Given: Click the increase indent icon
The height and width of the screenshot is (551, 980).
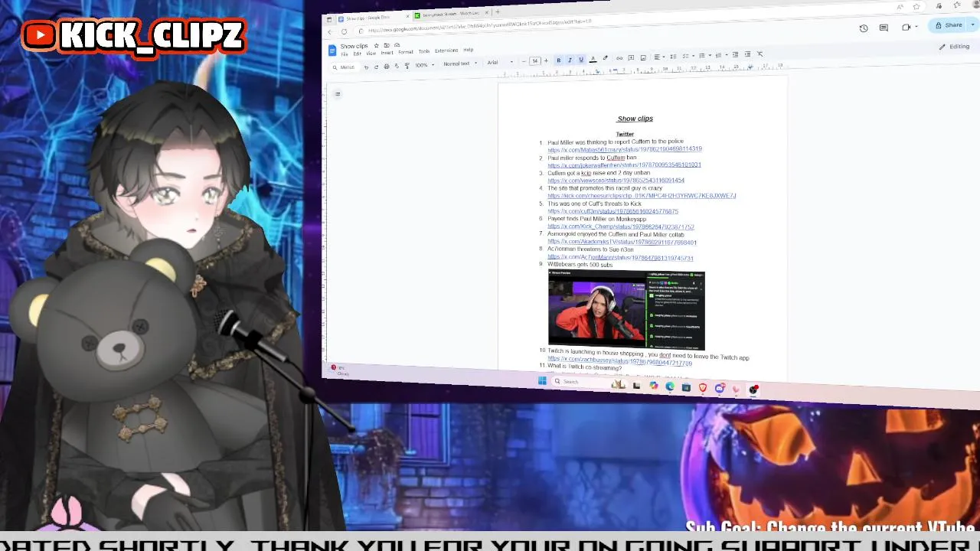Looking at the screenshot, I should click(x=747, y=54).
